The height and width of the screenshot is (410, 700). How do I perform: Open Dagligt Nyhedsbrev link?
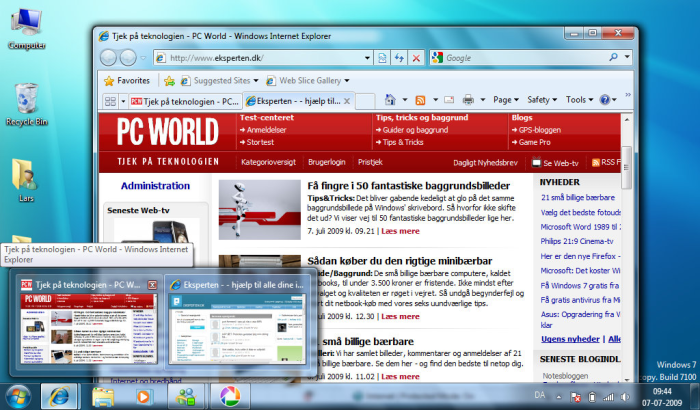click(485, 163)
